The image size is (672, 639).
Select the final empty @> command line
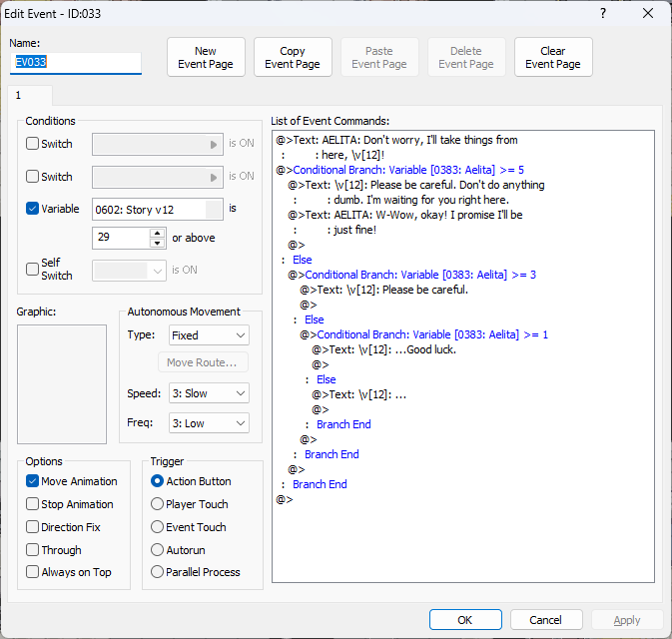coord(285,499)
